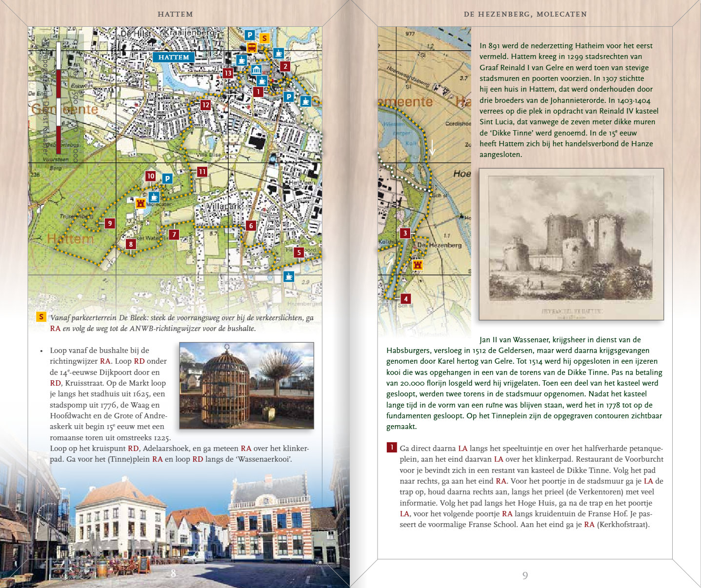This screenshot has width=701, height=588.
Task: Select route marker 8 on the map
Action: point(131,244)
